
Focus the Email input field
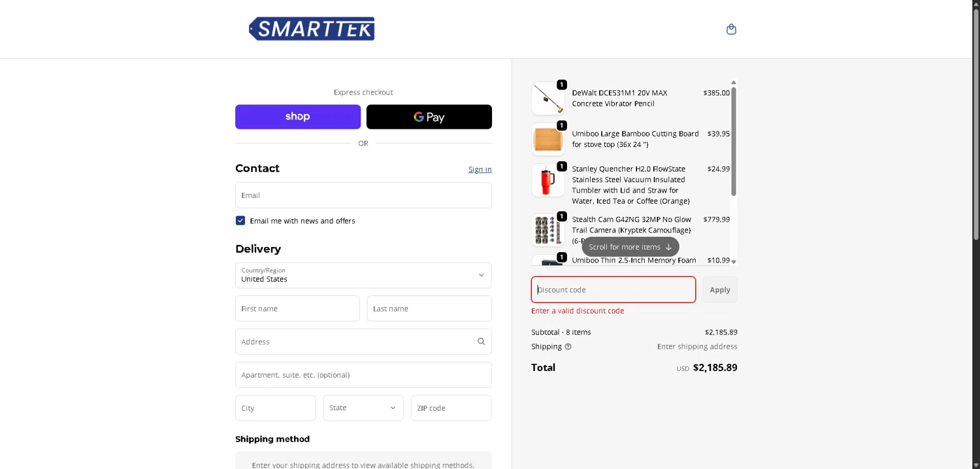363,195
